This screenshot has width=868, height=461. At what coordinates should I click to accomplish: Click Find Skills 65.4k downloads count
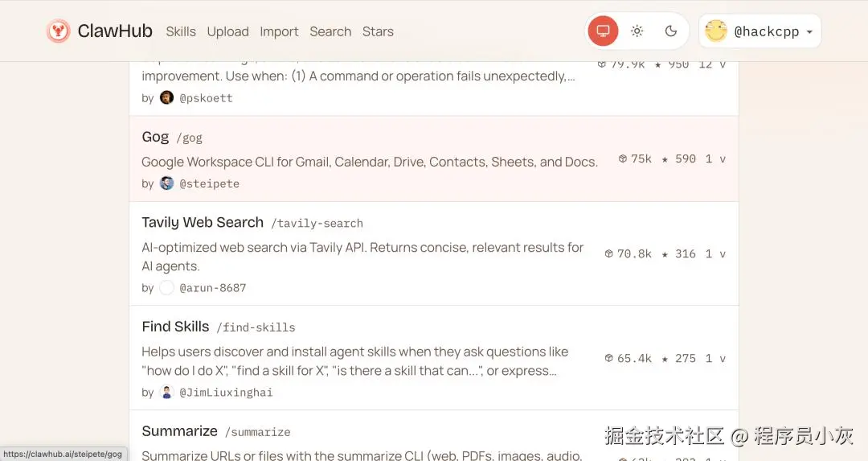[634, 358]
